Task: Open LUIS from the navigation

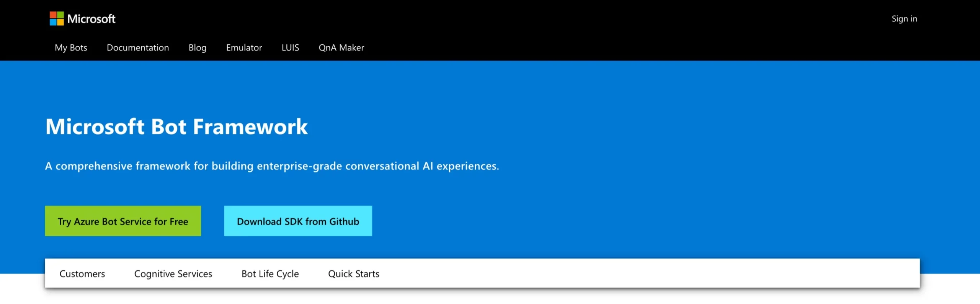Action: click(x=290, y=48)
